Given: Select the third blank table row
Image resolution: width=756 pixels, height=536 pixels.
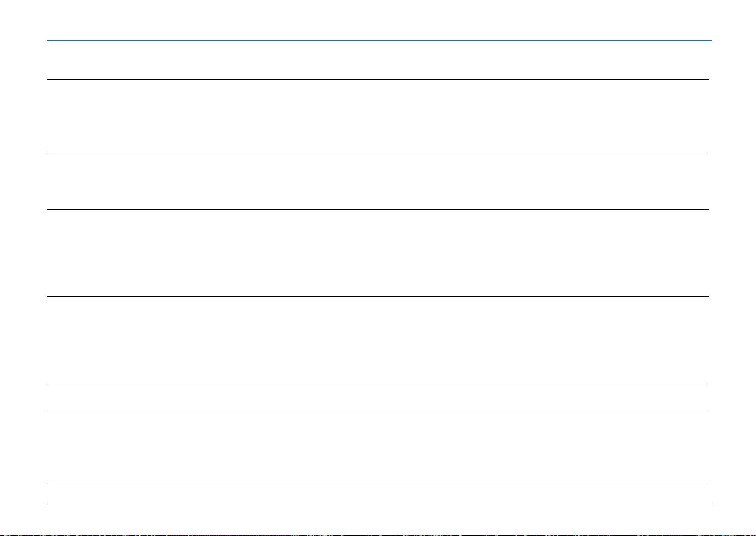Looking at the screenshot, I should [378, 253].
